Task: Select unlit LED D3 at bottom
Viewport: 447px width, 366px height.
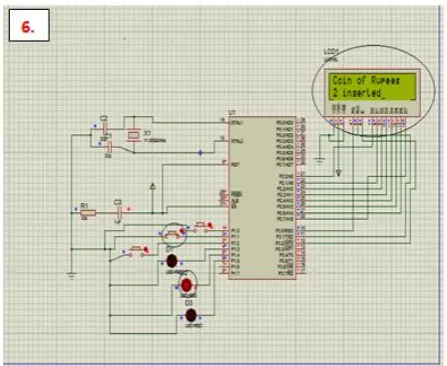Action: 190,315
